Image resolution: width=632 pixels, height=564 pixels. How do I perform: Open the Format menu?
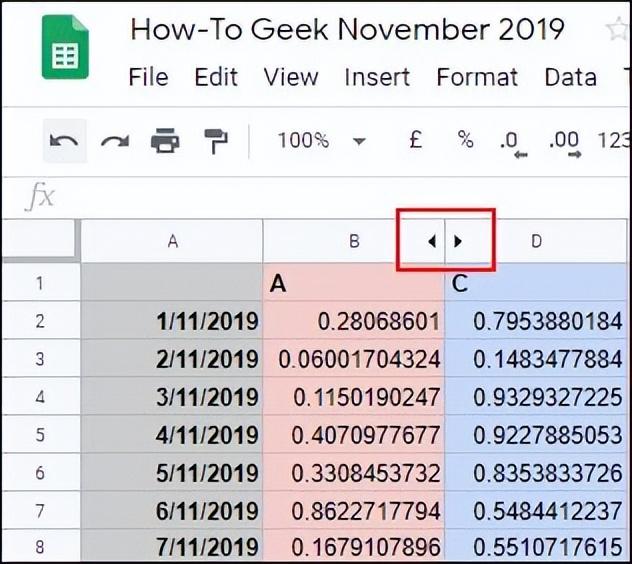(477, 77)
